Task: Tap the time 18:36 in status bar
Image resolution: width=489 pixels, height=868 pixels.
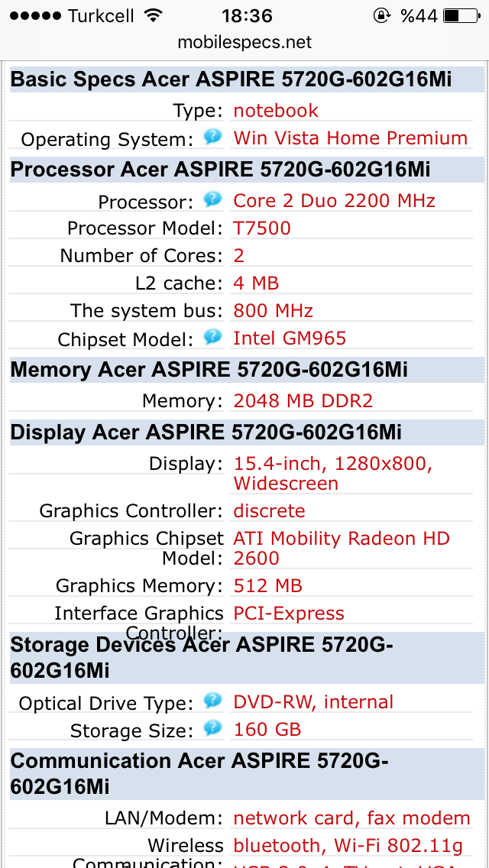Action: click(x=247, y=15)
